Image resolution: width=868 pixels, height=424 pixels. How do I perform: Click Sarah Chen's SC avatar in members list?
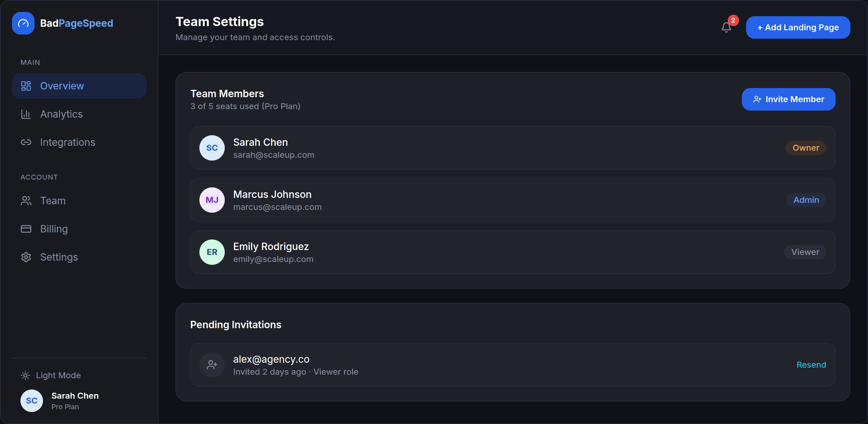click(212, 148)
